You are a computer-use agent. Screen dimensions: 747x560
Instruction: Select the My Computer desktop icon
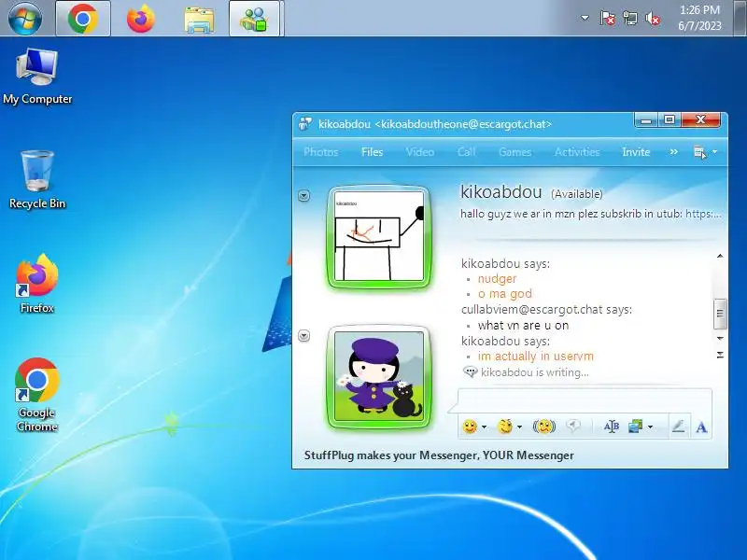(37, 77)
